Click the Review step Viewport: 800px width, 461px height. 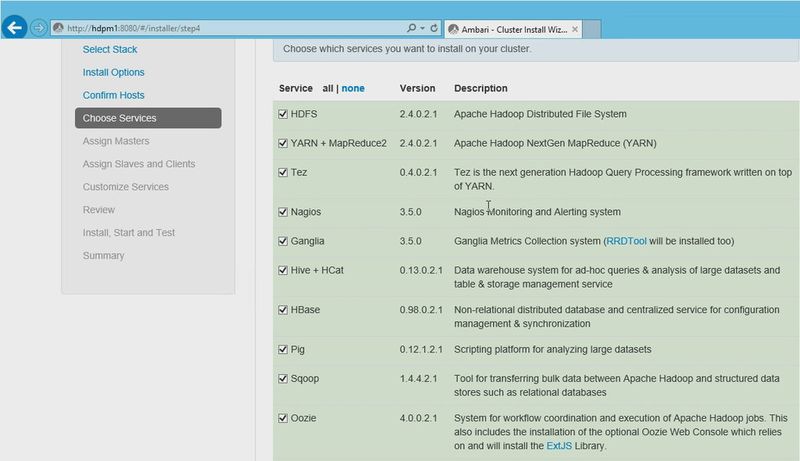(98, 210)
